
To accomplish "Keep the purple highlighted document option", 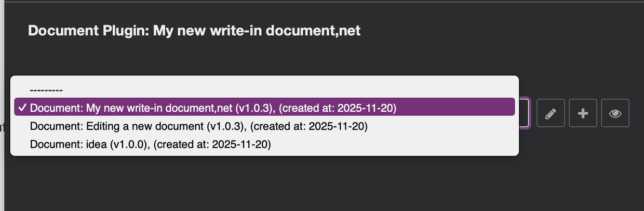I will point(213,108).
